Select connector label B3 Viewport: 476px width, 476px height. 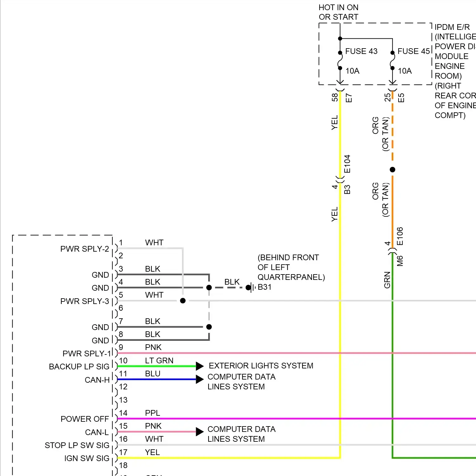(x=347, y=189)
